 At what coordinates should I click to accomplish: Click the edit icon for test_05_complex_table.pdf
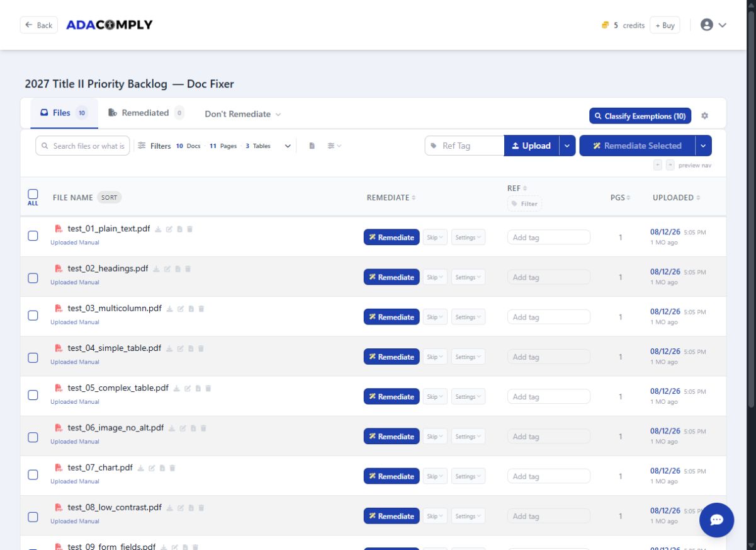pyautogui.click(x=188, y=389)
